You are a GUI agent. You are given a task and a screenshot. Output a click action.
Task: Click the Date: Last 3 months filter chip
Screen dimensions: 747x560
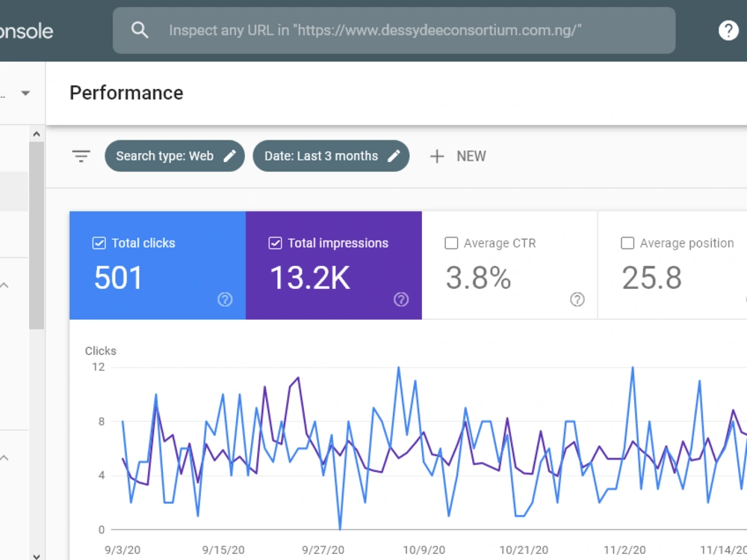pos(331,156)
